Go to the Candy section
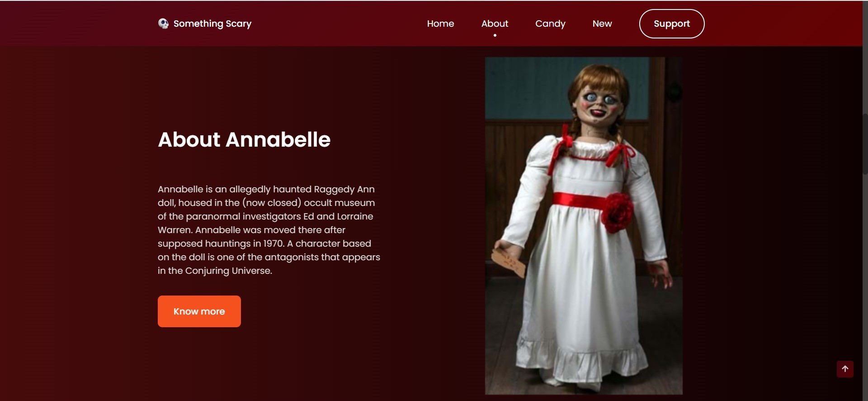This screenshot has height=401, width=868. [x=550, y=24]
